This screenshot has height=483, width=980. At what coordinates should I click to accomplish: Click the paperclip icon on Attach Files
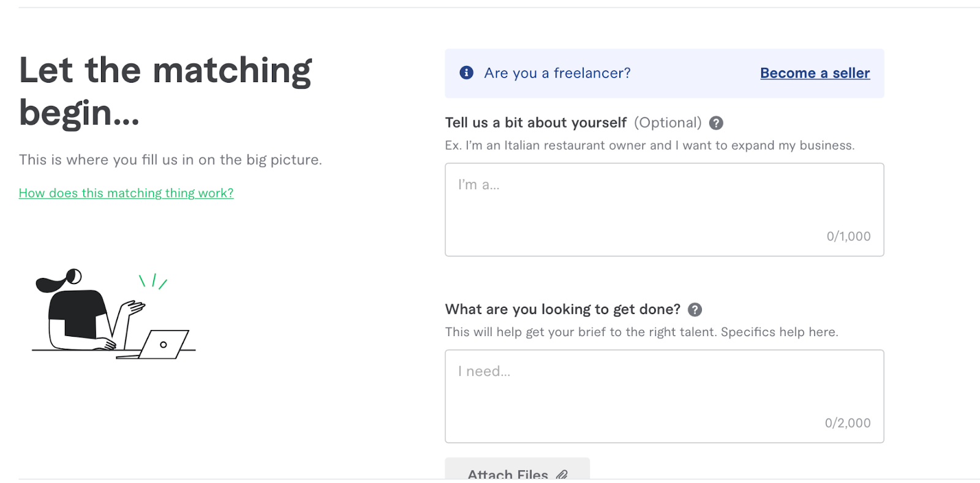coord(562,474)
